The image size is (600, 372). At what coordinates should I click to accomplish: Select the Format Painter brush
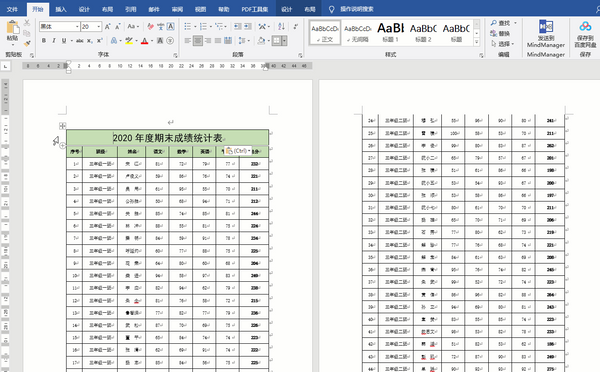pyautogui.click(x=27, y=43)
